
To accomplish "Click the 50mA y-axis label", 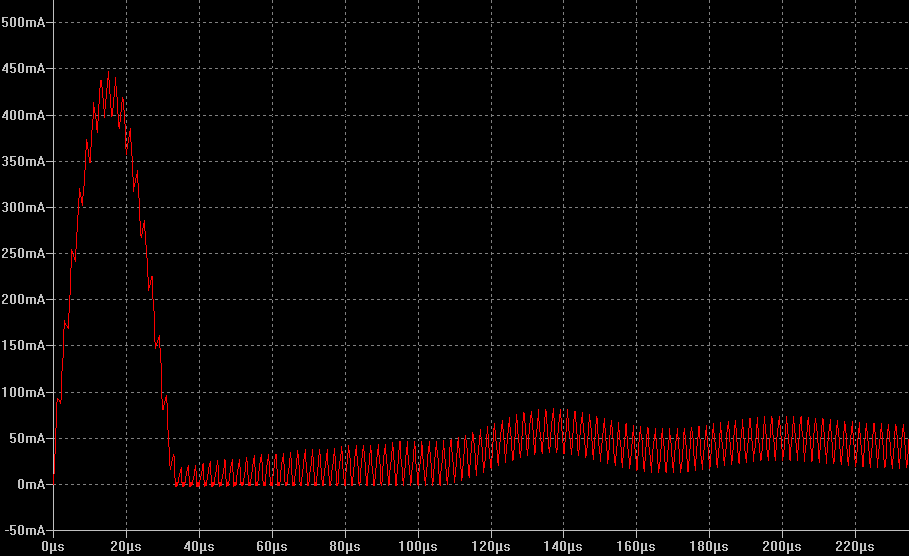I will click(27, 438).
